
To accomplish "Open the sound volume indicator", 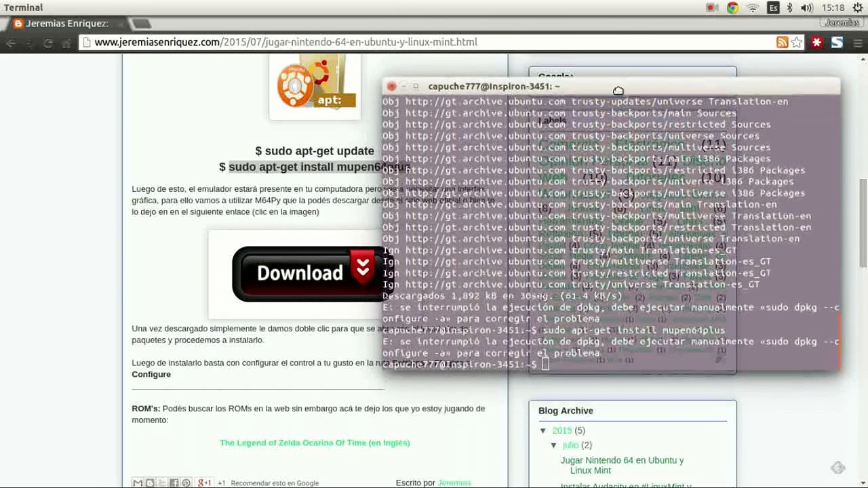I will tap(806, 8).
